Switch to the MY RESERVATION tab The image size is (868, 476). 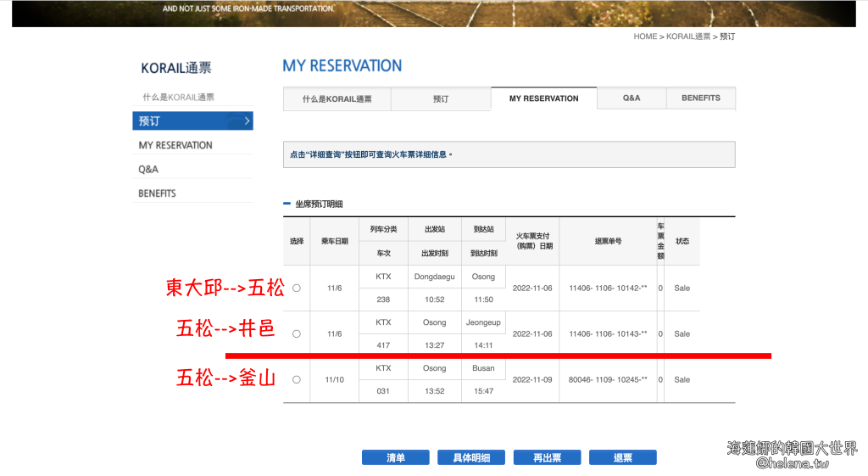[x=543, y=98]
